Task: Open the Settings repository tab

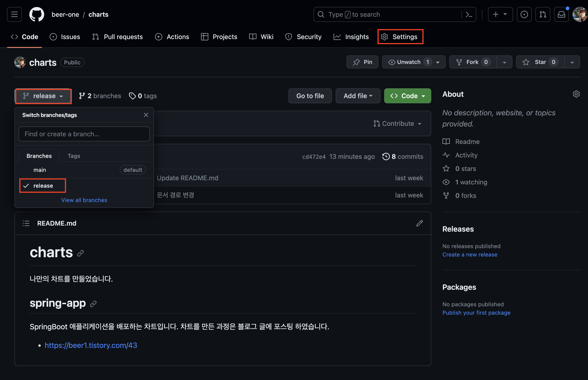Action: (400, 37)
